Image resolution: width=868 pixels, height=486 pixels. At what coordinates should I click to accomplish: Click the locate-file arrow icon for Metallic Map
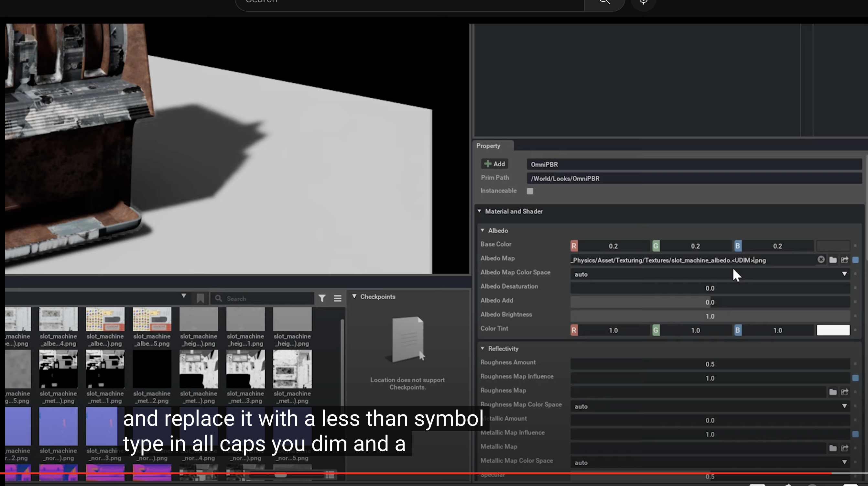click(x=844, y=448)
